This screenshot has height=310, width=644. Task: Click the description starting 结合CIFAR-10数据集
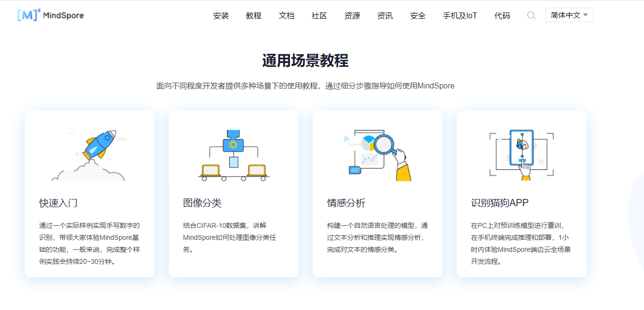230,237
